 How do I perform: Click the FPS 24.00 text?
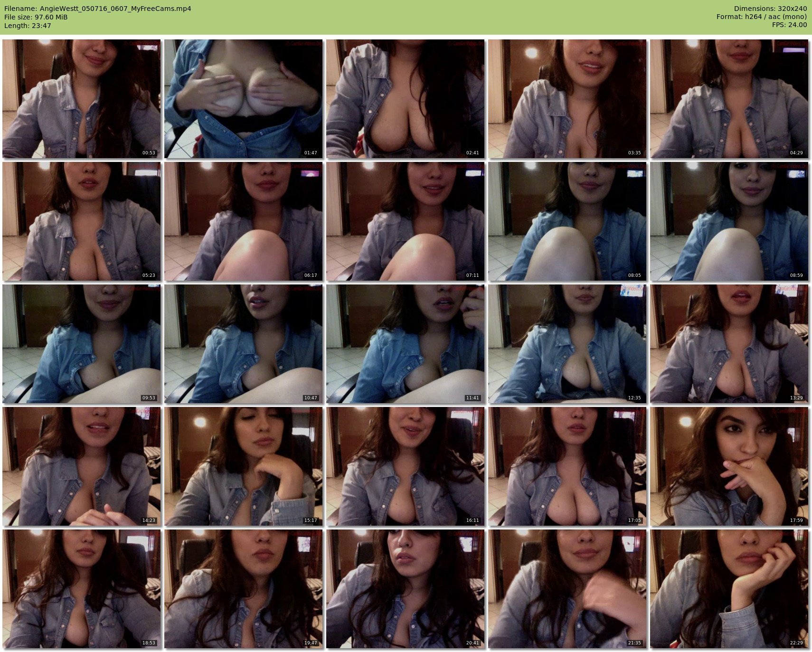coord(789,25)
